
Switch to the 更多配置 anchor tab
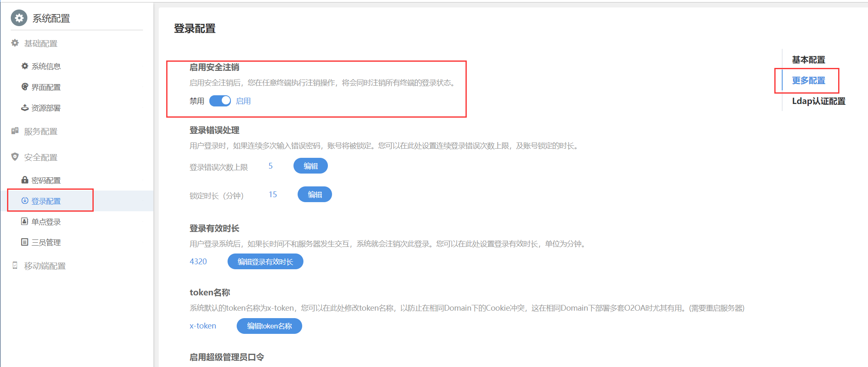(808, 80)
